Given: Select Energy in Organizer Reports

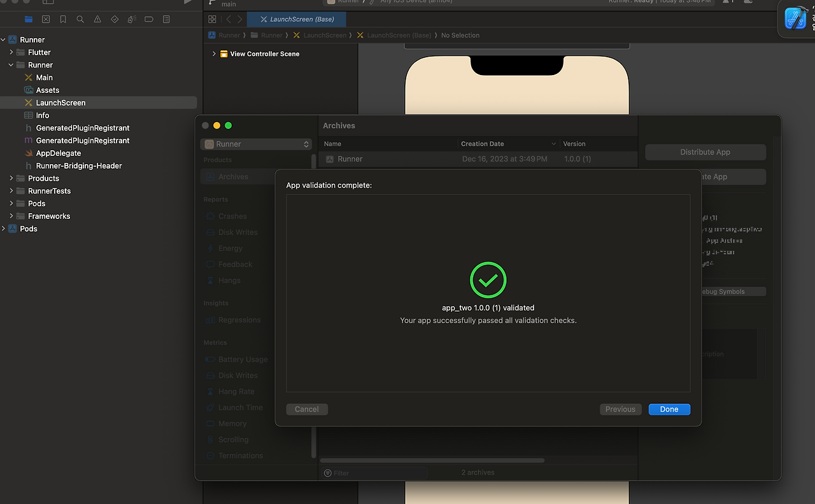Looking at the screenshot, I should tap(230, 248).
